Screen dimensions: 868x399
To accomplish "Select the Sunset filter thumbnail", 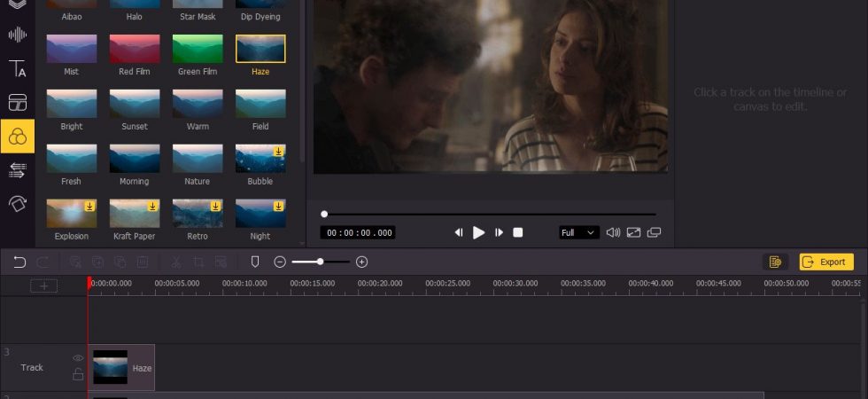I will 135,104.
